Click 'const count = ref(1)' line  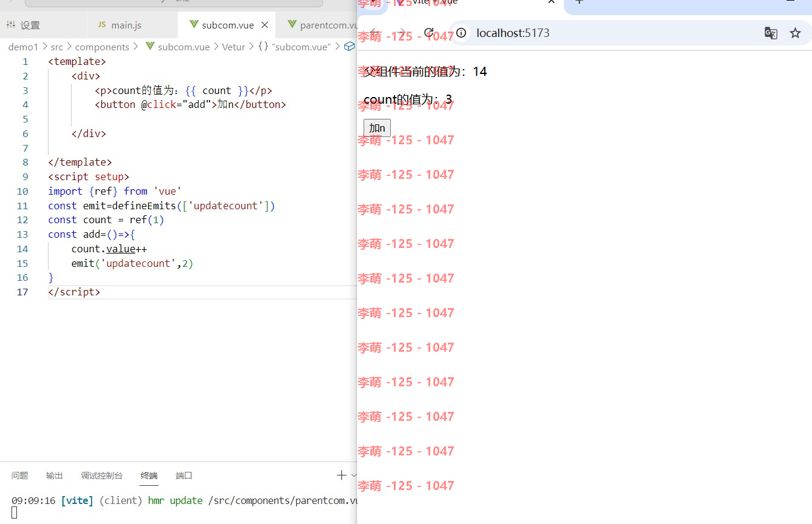[106, 220]
